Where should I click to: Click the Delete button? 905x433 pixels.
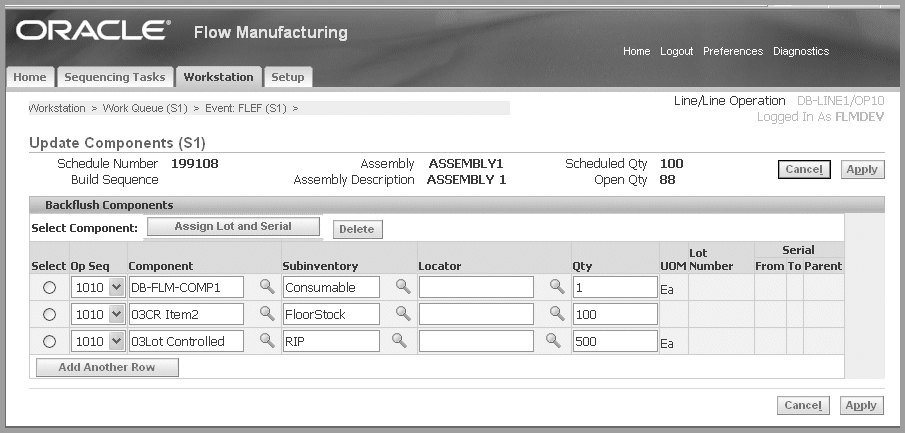point(357,229)
